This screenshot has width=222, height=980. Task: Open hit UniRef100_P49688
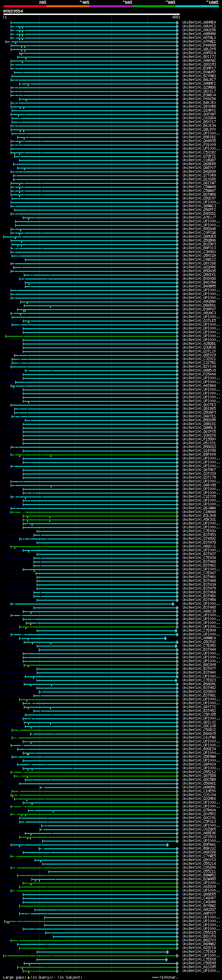point(199,45)
